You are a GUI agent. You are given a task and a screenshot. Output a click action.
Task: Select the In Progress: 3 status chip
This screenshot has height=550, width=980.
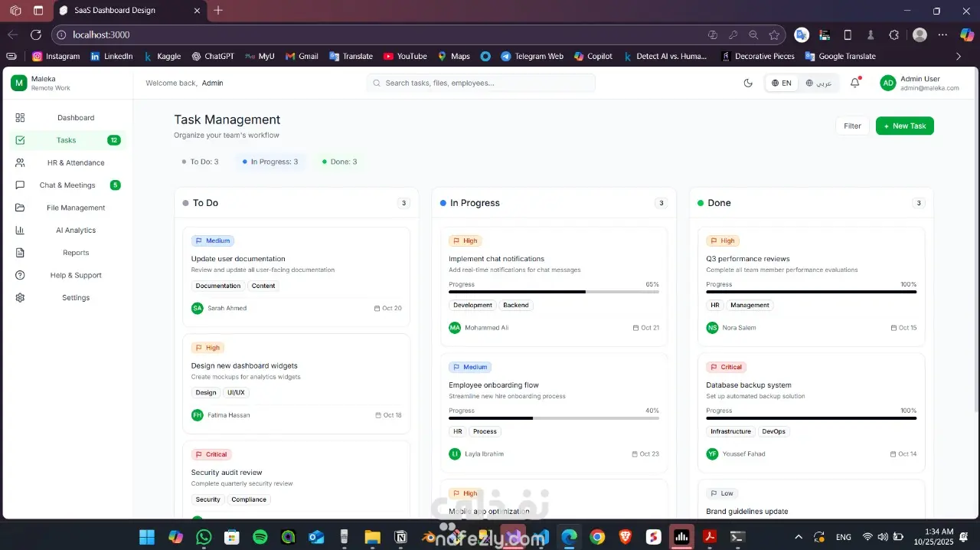click(x=269, y=162)
